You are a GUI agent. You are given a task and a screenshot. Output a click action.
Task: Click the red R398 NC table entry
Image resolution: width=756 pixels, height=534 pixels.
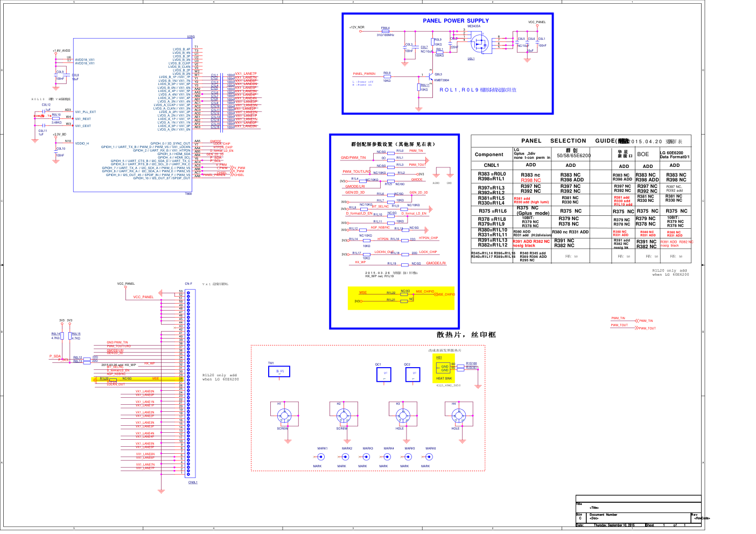pyautogui.click(x=530, y=180)
